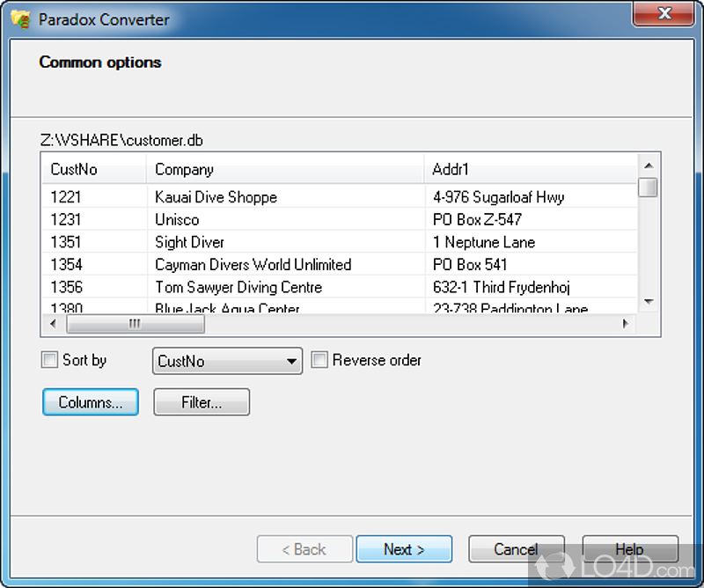Open the CustNo sort field dropdown
This screenshot has height=588, width=704.
coord(291,361)
